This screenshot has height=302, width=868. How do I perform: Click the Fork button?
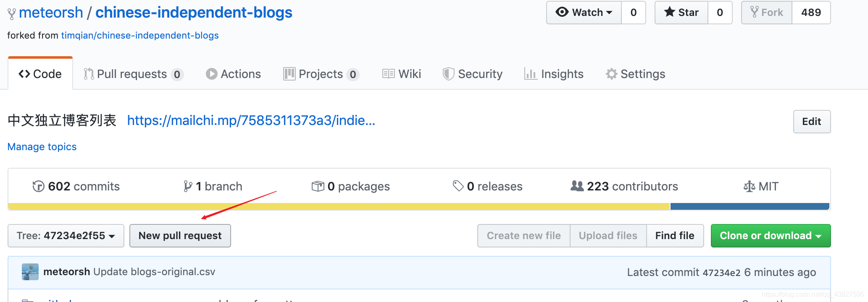pyautogui.click(x=767, y=13)
